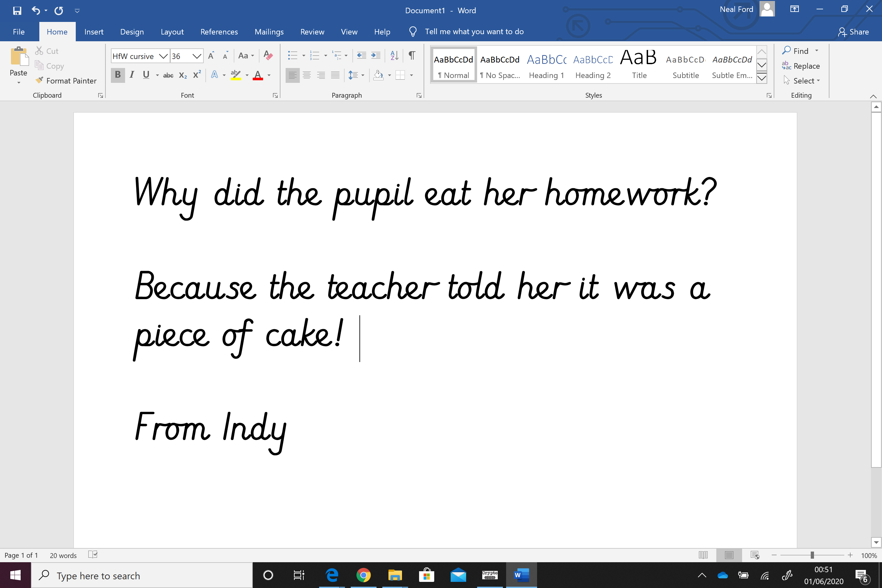
Task: Click the Grow Font icon
Action: click(x=211, y=56)
